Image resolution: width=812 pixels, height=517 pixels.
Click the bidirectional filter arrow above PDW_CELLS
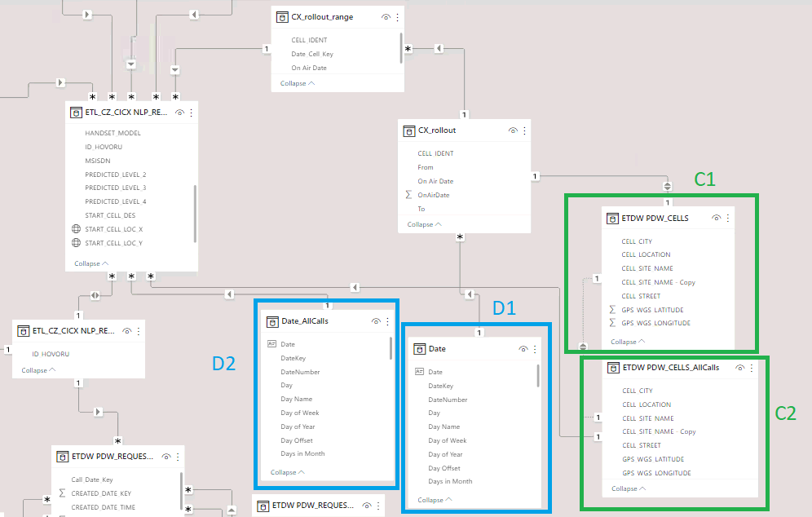click(x=668, y=185)
